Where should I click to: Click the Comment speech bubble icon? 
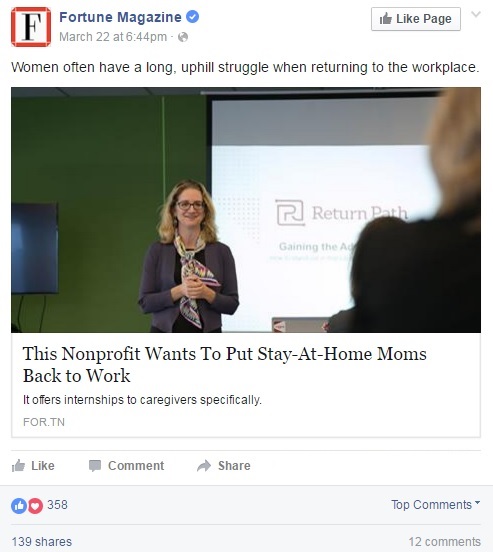pos(95,466)
